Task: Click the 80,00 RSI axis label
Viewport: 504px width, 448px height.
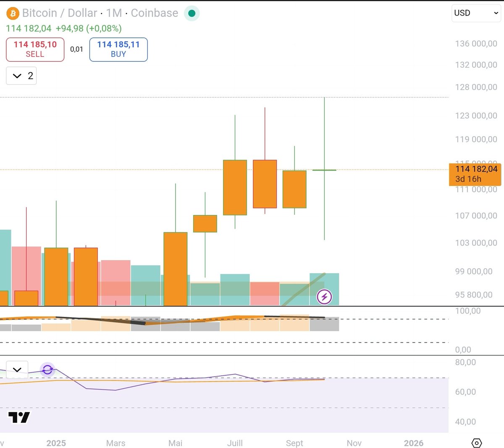Action: pos(465,362)
